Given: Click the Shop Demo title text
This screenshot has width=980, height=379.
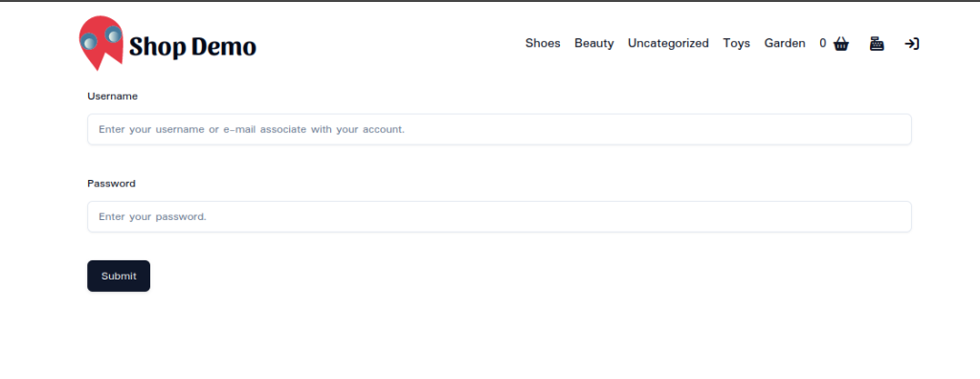Looking at the screenshot, I should click(192, 47).
